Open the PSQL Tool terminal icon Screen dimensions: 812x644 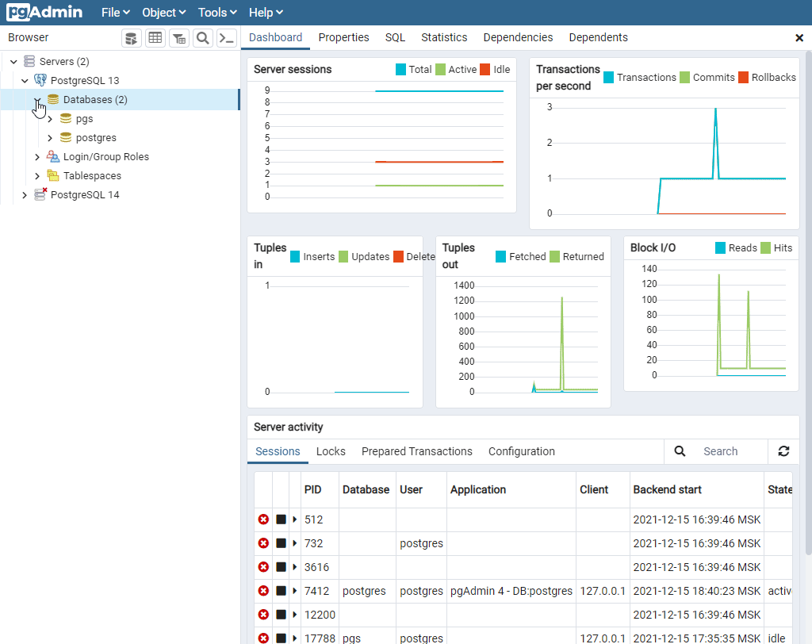[x=227, y=38]
